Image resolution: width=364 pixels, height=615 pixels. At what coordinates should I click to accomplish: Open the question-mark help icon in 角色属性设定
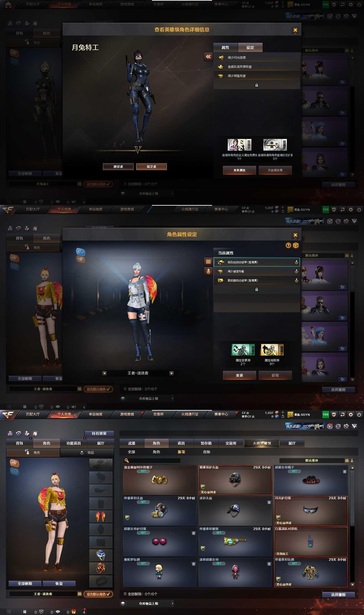tap(288, 245)
